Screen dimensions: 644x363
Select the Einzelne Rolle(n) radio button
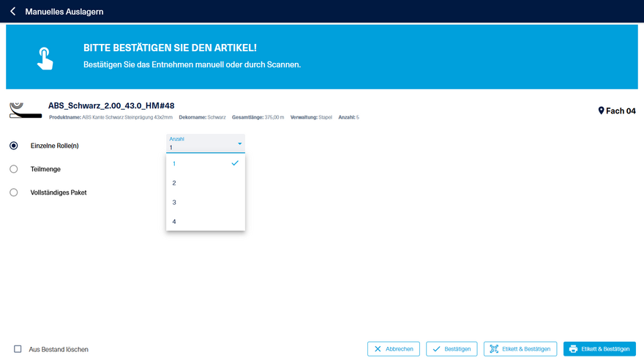tap(14, 146)
